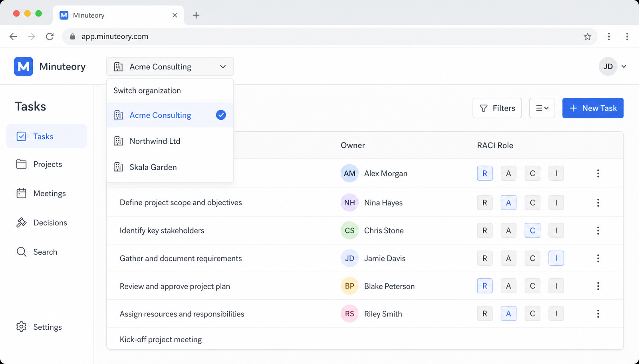Open task Identify key stakeholders

(x=162, y=230)
